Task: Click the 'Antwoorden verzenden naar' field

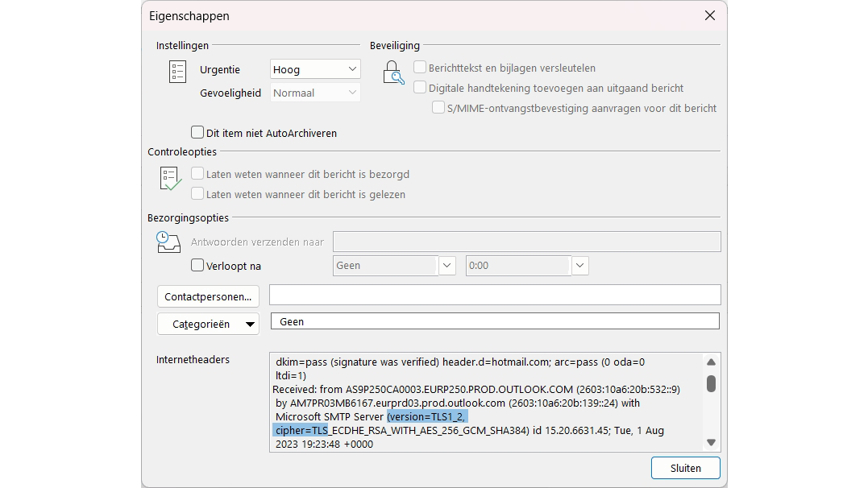Action: [526, 242]
